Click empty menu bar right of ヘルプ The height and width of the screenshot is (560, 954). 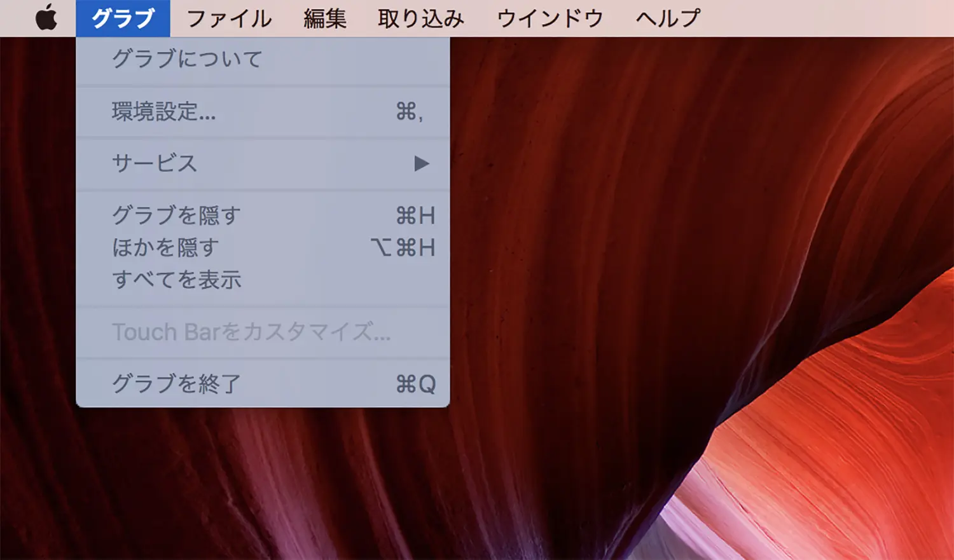pyautogui.click(x=827, y=18)
